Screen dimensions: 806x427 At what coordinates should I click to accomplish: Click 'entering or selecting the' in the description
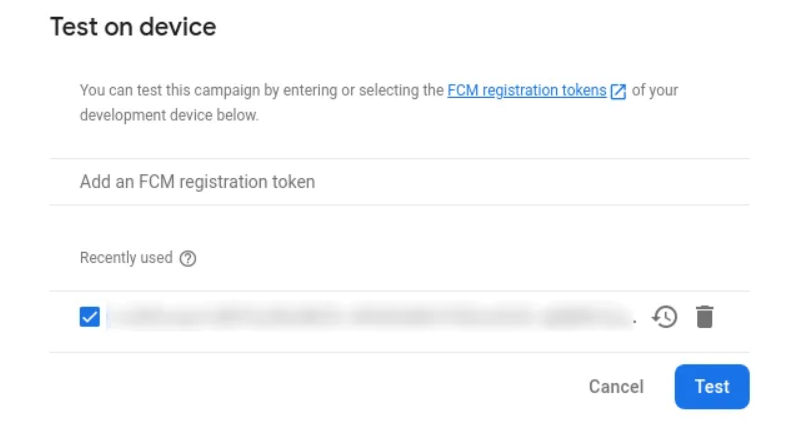363,90
